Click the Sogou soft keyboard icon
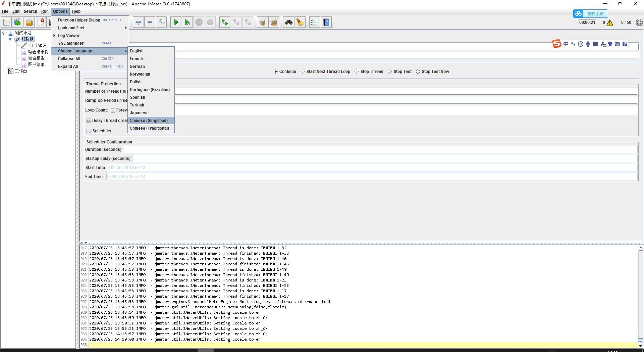Viewport: 644px width, 352px height. [x=595, y=44]
